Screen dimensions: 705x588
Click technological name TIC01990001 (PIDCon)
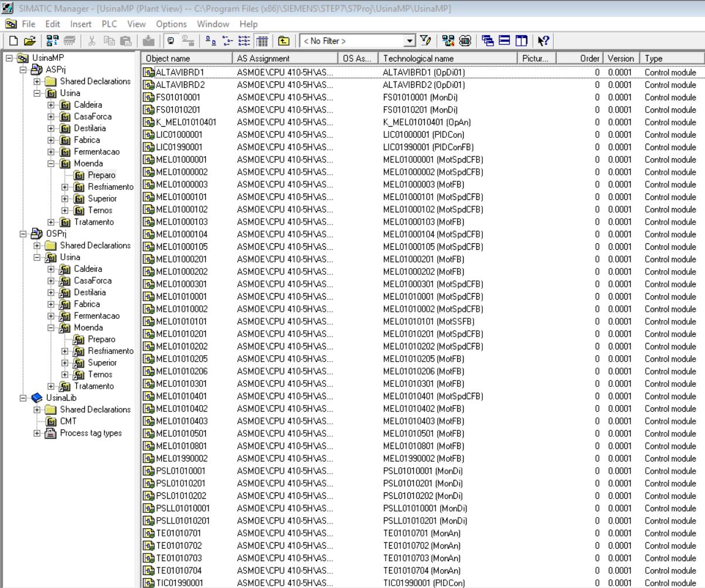(x=424, y=583)
